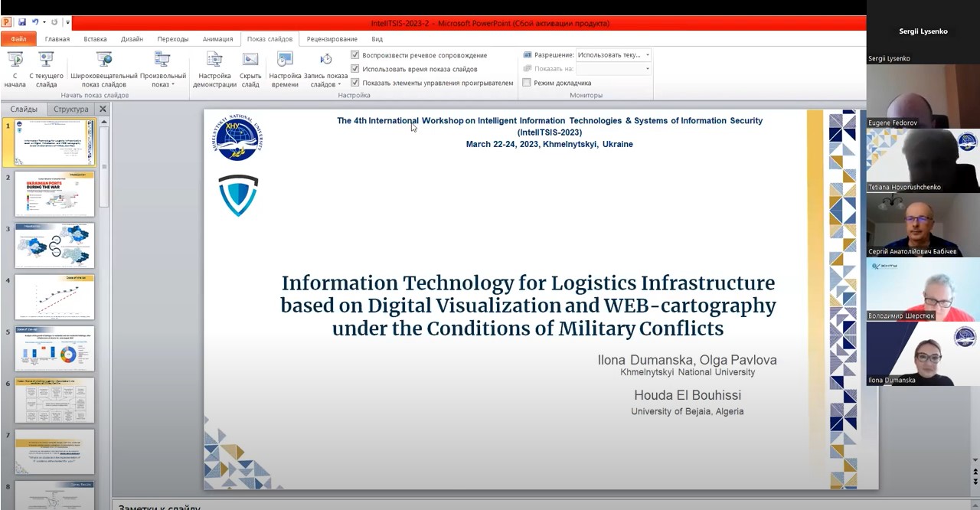980x510 pixels.
Task: Open the Файл menu button
Action: pos(18,39)
